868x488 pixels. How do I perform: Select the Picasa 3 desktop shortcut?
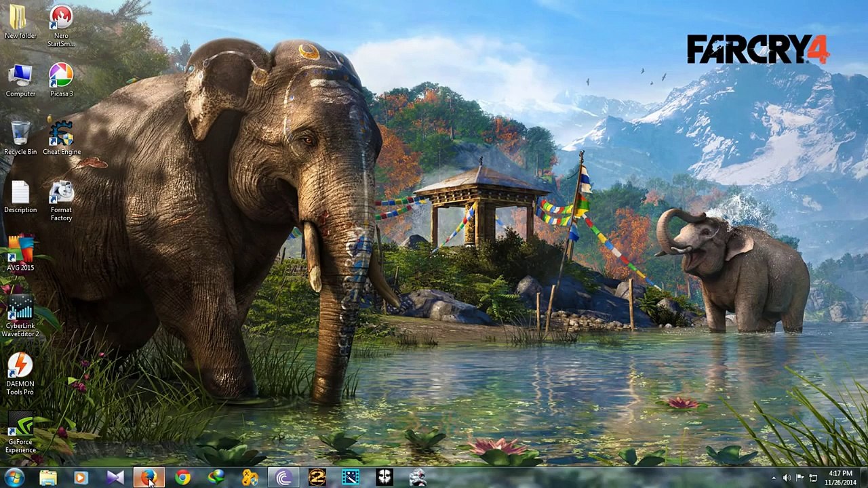61,80
